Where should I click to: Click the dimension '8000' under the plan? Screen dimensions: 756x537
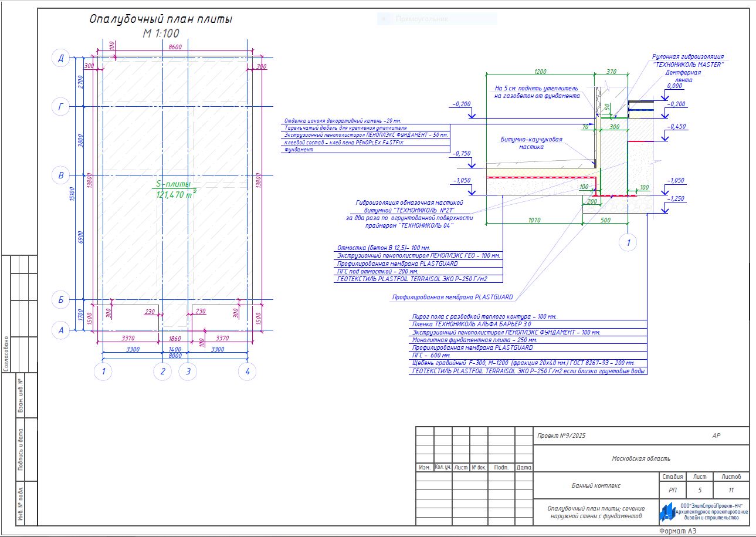175,356
